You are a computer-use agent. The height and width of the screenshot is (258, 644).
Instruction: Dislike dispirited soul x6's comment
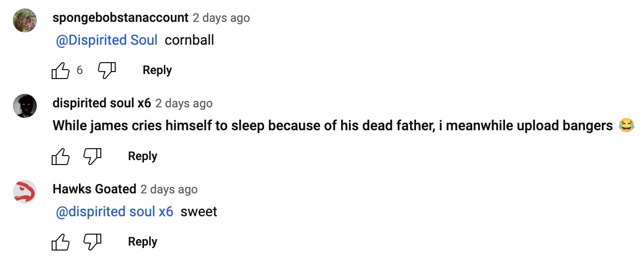92,157
